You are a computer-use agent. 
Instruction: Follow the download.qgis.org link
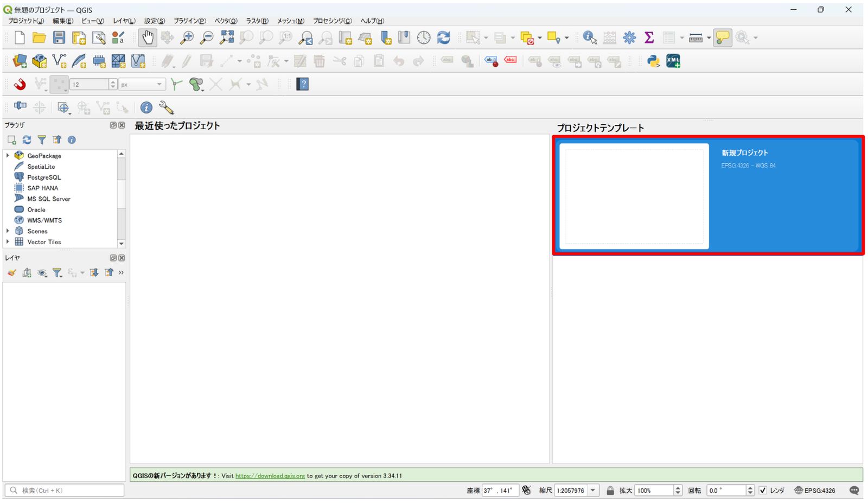coord(270,476)
